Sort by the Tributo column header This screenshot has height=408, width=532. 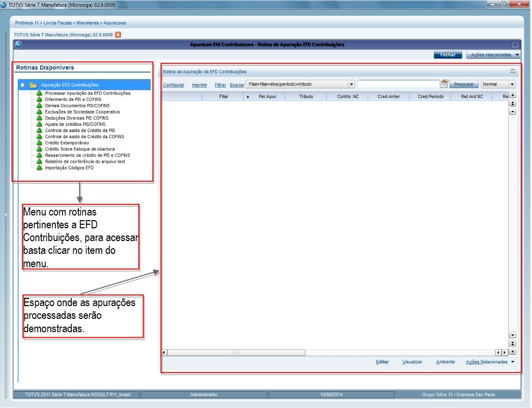click(x=306, y=97)
